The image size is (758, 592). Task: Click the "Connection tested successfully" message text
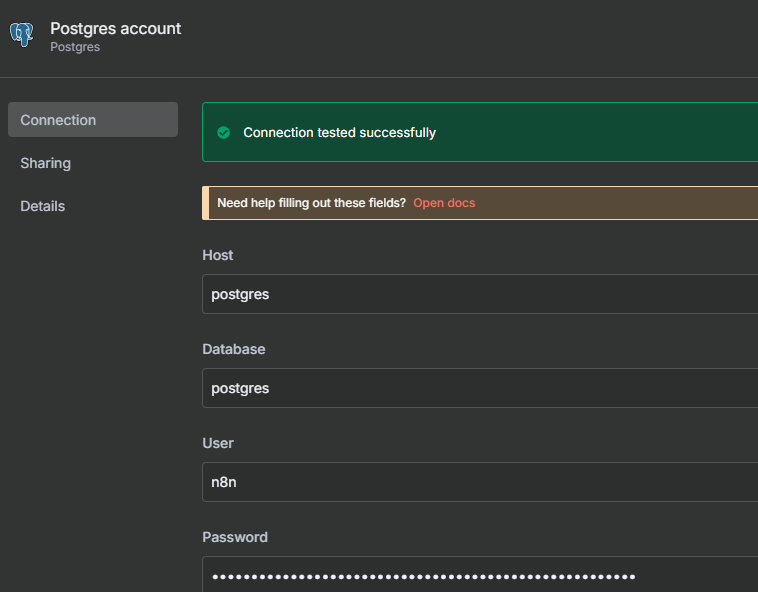click(x=339, y=132)
